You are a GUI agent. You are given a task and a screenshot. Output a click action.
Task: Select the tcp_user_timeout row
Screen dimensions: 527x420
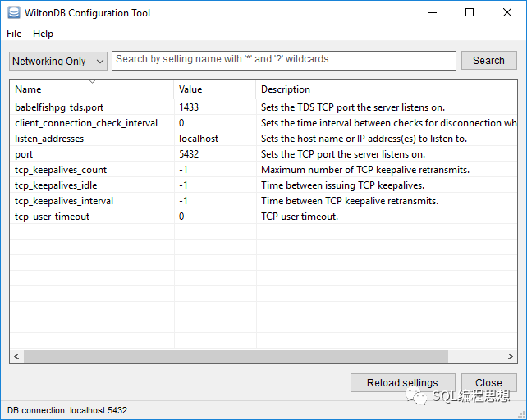(x=53, y=217)
